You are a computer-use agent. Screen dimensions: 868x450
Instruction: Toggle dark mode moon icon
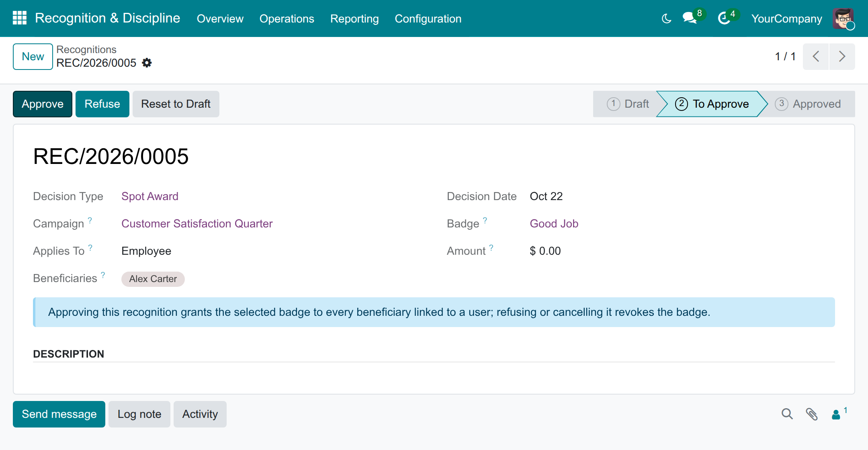[666, 18]
